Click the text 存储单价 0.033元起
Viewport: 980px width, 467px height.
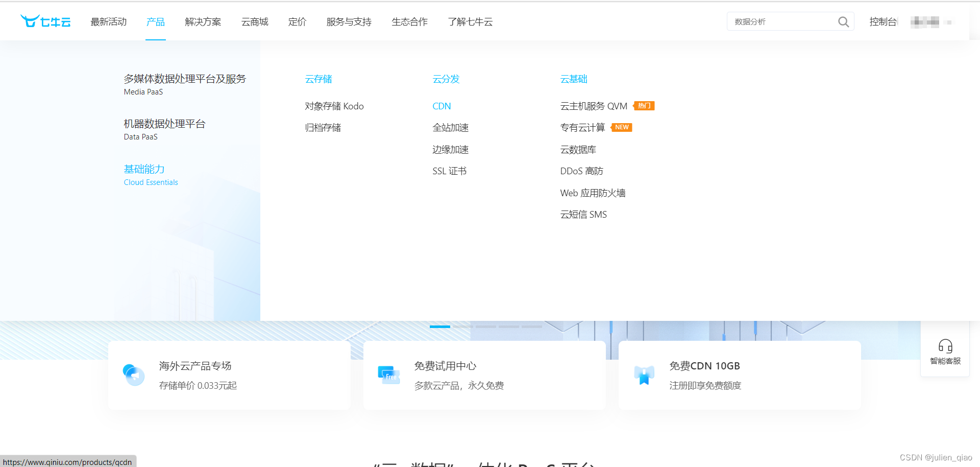coord(198,385)
